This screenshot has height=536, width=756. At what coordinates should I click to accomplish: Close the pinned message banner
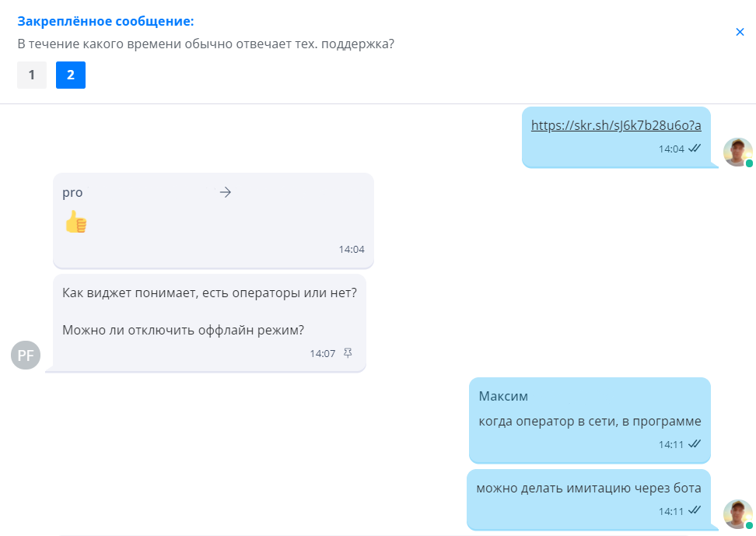coord(740,32)
